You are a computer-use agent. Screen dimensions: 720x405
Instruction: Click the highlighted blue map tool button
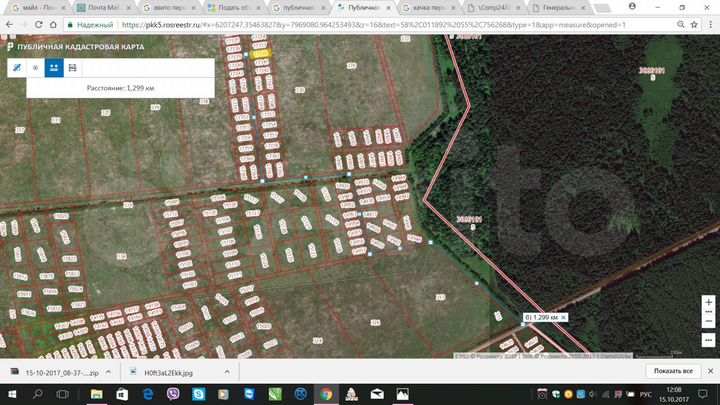click(x=54, y=67)
